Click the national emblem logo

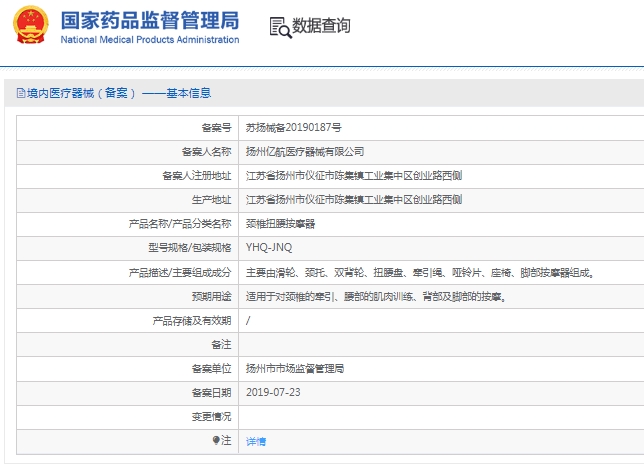30,25
